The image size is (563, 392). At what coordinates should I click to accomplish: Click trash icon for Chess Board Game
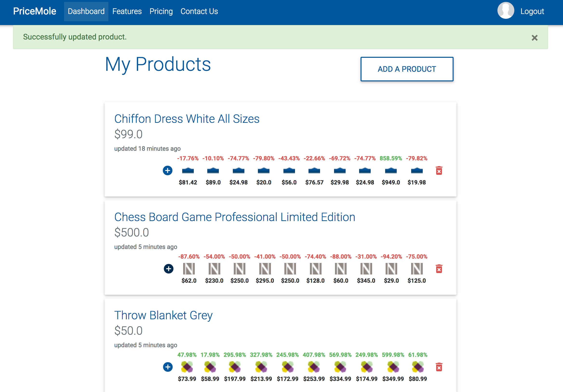[439, 269]
